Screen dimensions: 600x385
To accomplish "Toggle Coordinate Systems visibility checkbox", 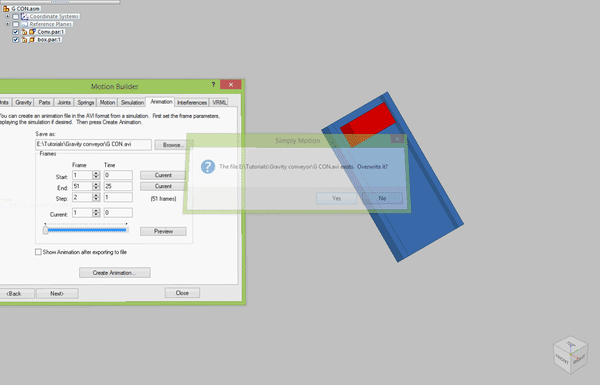I will 15,17.
